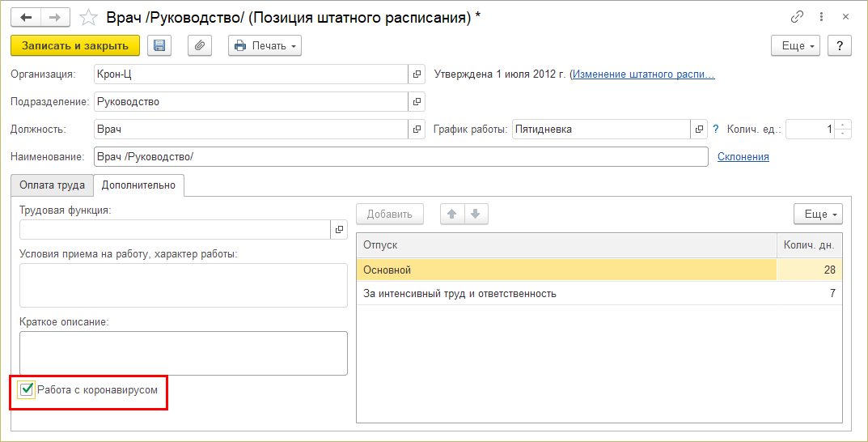This screenshot has width=868, height=442.
Task: Select the Дополнительно tab
Action: (138, 185)
